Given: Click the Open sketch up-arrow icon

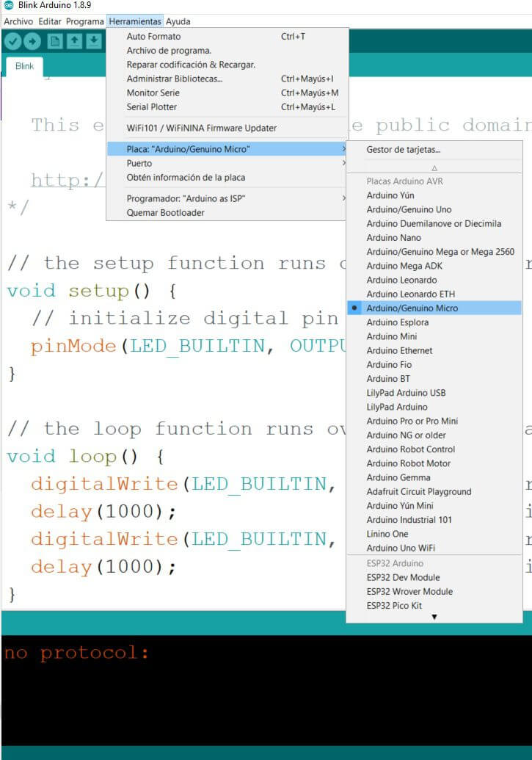Looking at the screenshot, I should (x=74, y=42).
